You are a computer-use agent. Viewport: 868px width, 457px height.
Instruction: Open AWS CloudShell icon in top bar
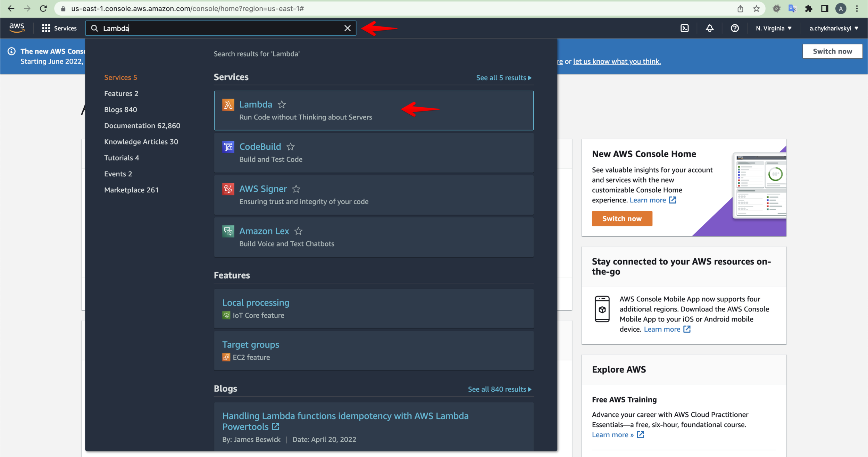[x=684, y=28]
